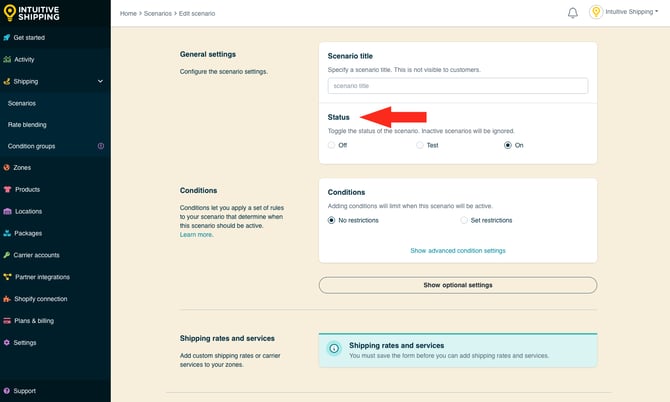This screenshot has height=402, width=670.
Task: Click the Condition groups info icon
Action: (100, 146)
